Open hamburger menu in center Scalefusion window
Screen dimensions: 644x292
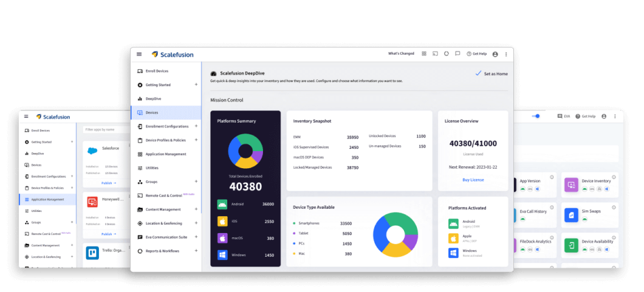(139, 54)
